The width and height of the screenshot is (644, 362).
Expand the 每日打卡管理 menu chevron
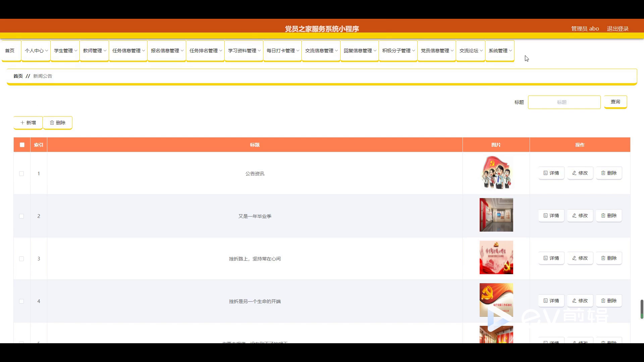(298, 51)
